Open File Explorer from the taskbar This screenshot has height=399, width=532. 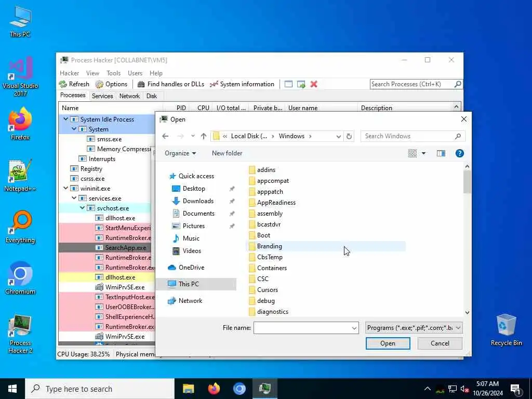(188, 389)
